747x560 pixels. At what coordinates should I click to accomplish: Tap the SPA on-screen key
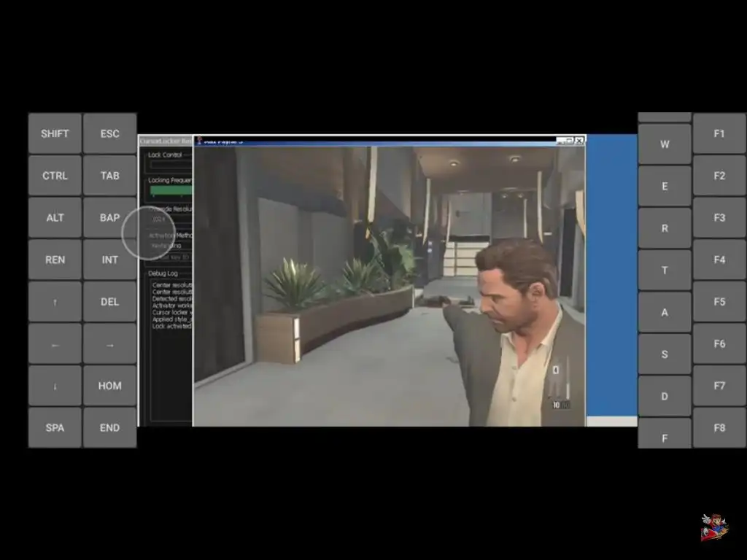[55, 427]
